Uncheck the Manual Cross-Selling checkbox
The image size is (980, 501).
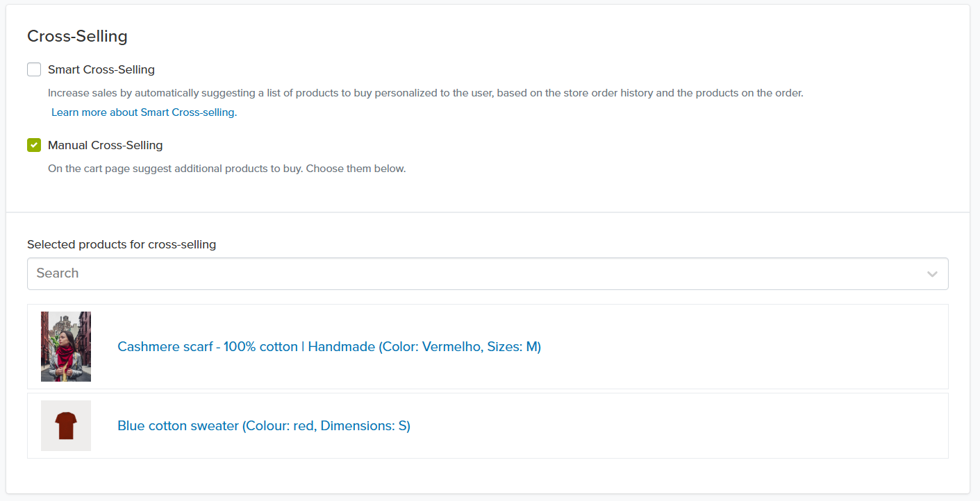pyautogui.click(x=34, y=145)
